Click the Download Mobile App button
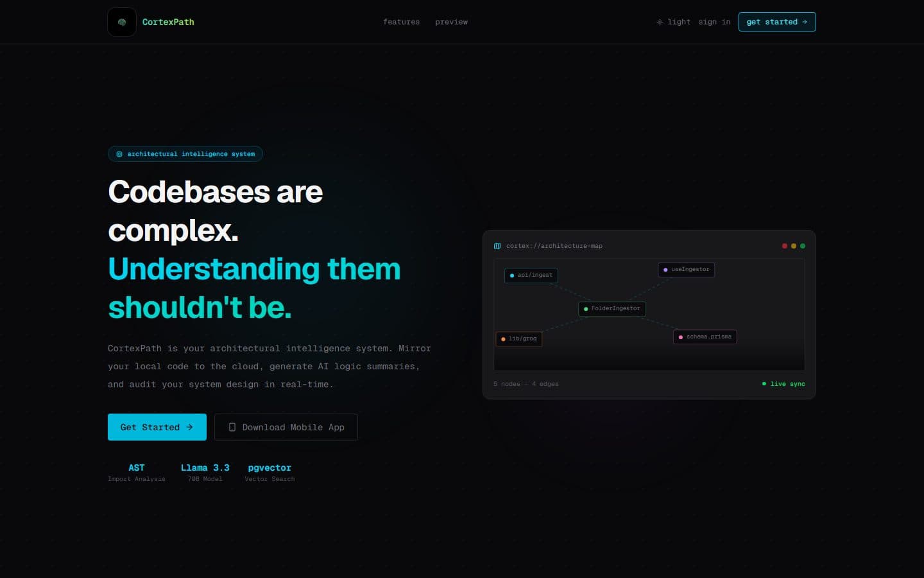924x578 pixels. 286,427
